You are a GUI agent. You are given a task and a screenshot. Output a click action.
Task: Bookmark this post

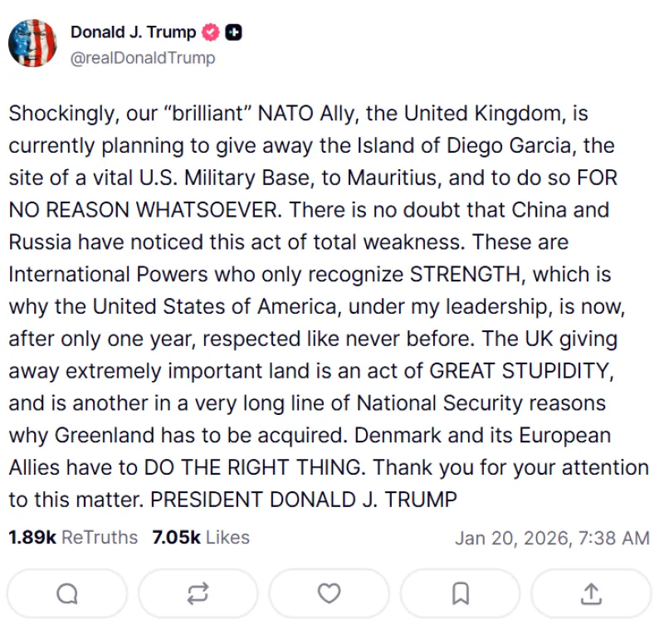461,593
